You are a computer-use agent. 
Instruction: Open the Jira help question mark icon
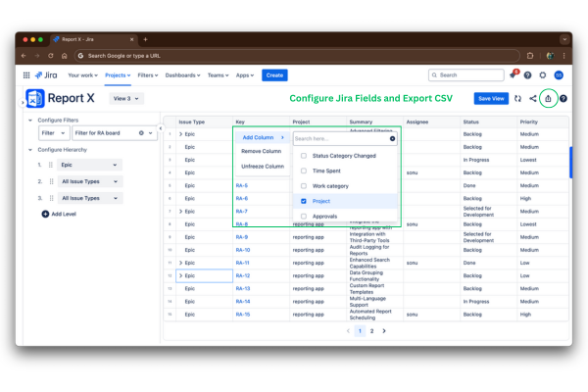(x=527, y=75)
